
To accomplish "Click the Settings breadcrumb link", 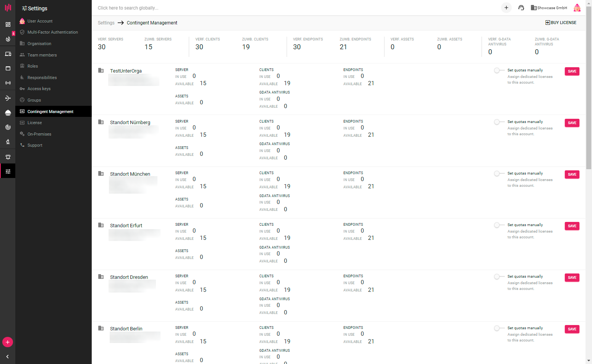I will coord(106,23).
